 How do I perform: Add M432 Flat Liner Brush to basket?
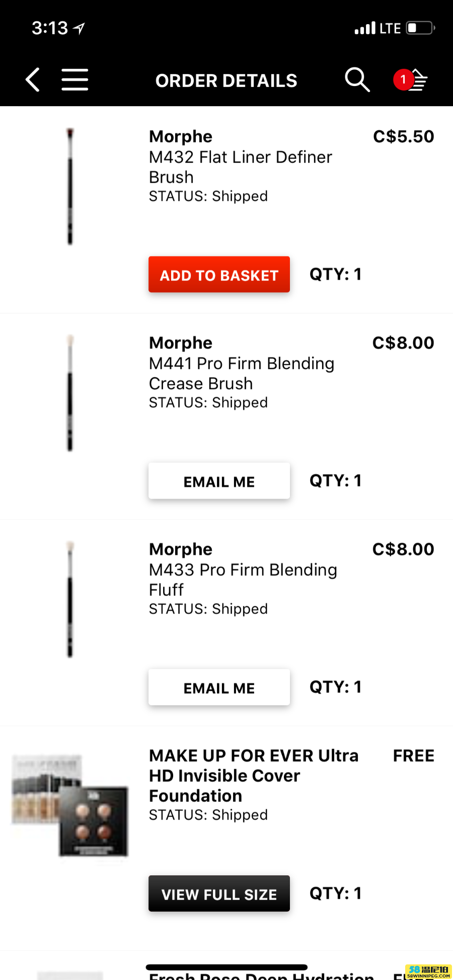pyautogui.click(x=219, y=275)
